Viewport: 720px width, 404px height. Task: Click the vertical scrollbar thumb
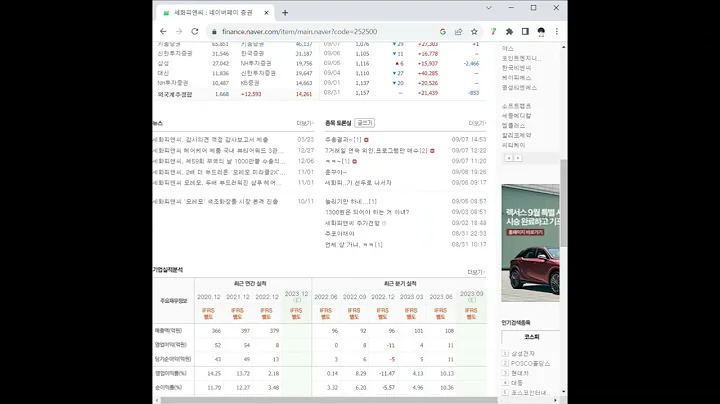(x=564, y=203)
